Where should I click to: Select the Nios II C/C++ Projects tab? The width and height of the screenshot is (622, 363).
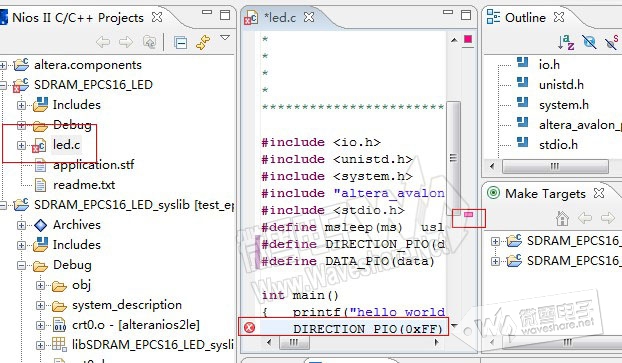[x=78, y=17]
